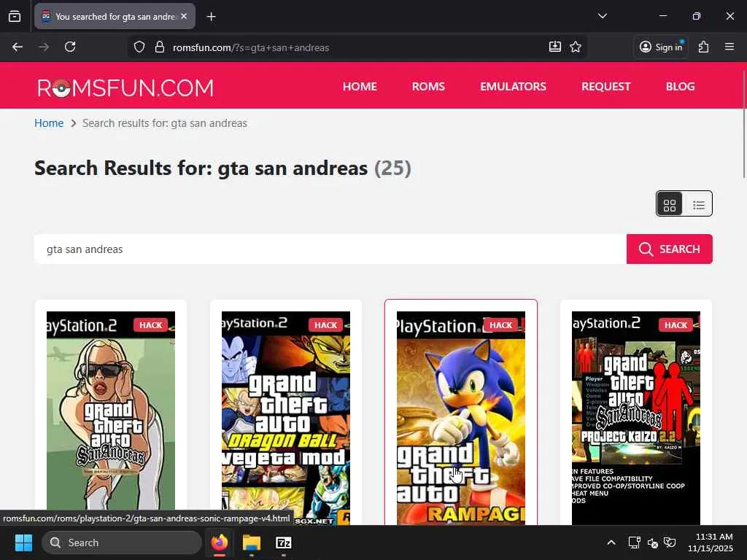This screenshot has height=560, width=747.
Task: Go back to previous page
Action: tap(18, 47)
